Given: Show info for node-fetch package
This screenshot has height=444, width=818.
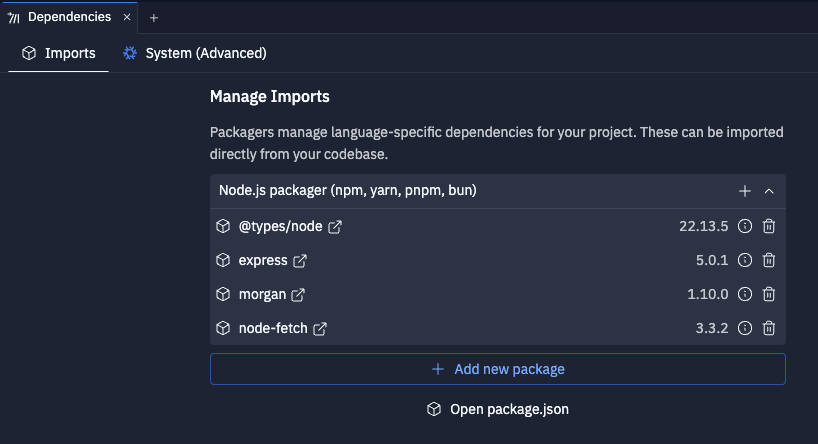Looking at the screenshot, I should (x=745, y=328).
